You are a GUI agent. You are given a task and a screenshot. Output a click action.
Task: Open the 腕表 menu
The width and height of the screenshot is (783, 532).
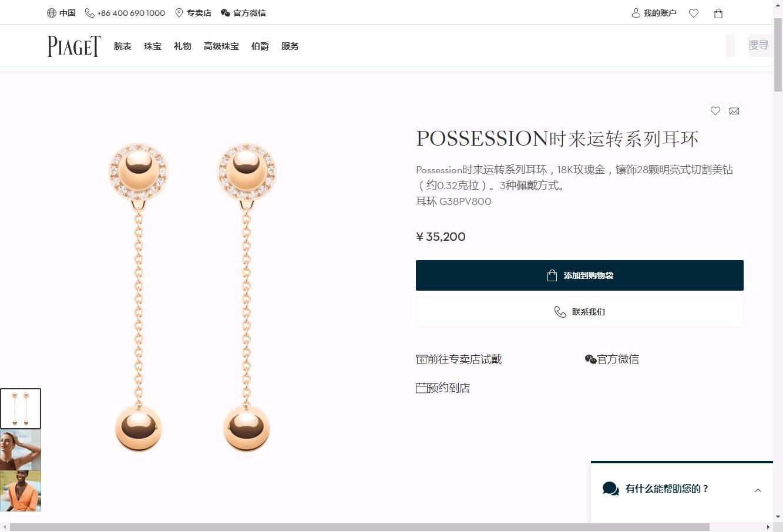tap(123, 46)
